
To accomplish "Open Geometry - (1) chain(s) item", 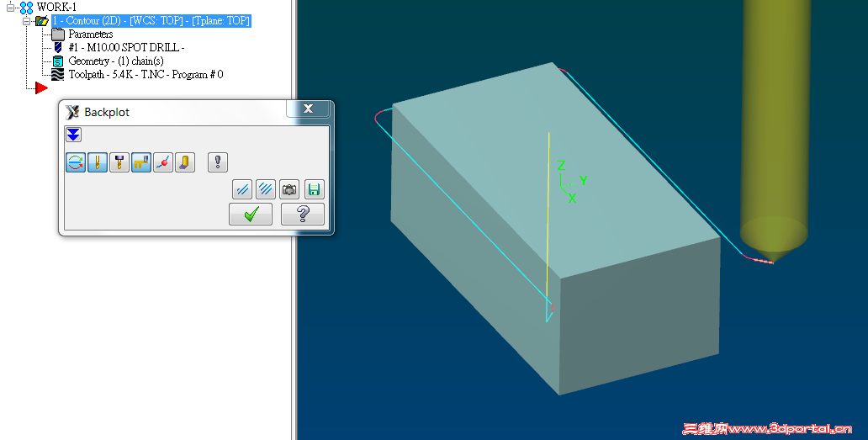I will tap(116, 61).
